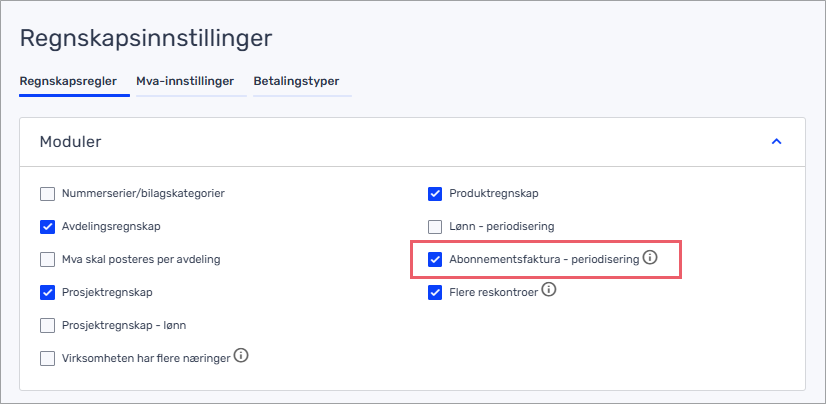
Task: Check Prosjektregnskap - lønn option
Action: 47,326
